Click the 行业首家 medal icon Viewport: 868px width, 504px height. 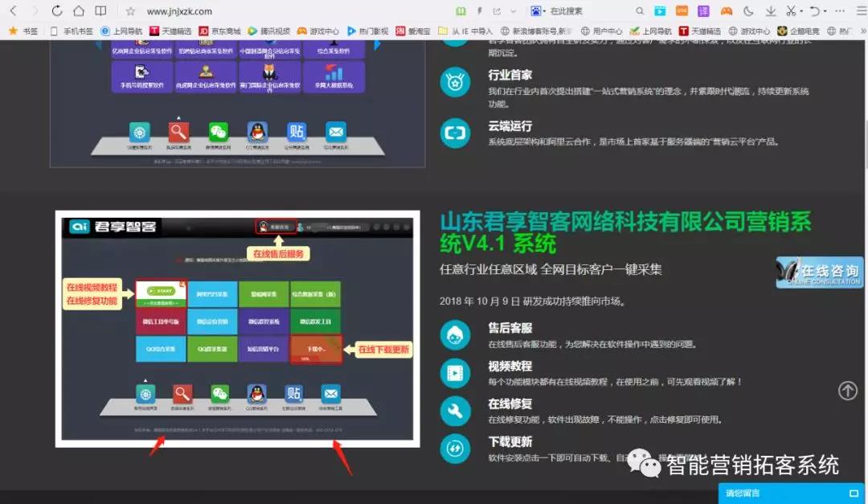coord(455,83)
